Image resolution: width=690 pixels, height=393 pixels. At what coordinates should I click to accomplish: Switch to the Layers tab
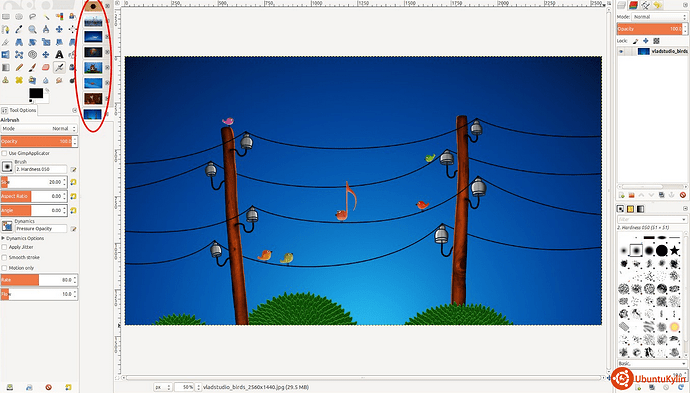pyautogui.click(x=622, y=5)
